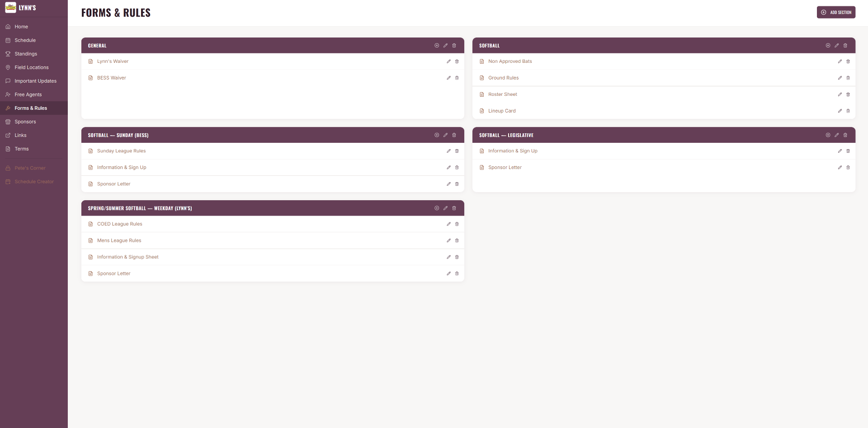
Task: Edit the COED League Rules entry
Action: (x=448, y=224)
